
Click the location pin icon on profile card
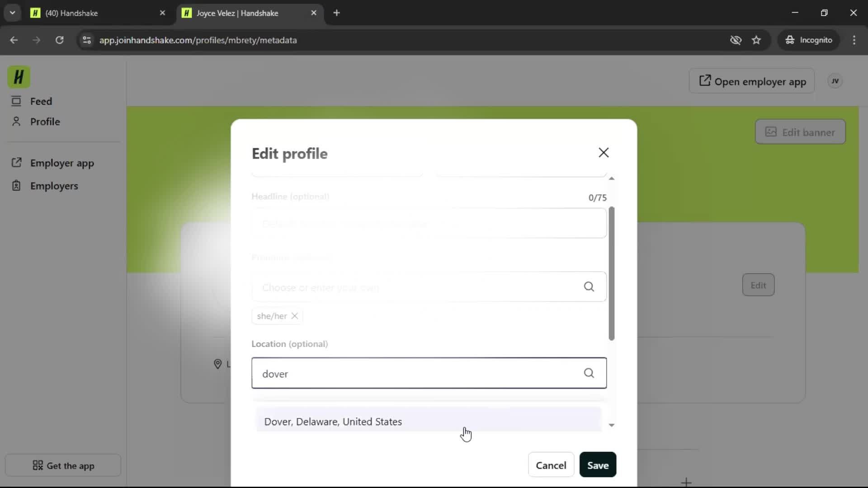[x=217, y=364]
